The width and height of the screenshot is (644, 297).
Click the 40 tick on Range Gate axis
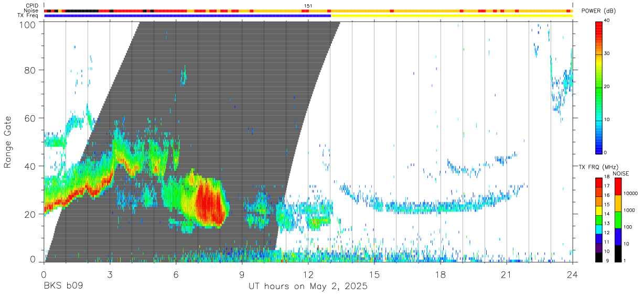pyautogui.click(x=31, y=166)
